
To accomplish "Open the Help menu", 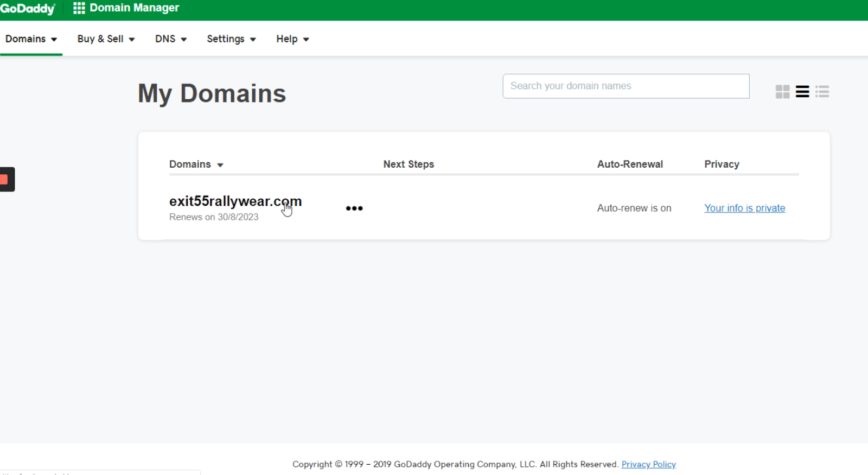I will tap(292, 39).
